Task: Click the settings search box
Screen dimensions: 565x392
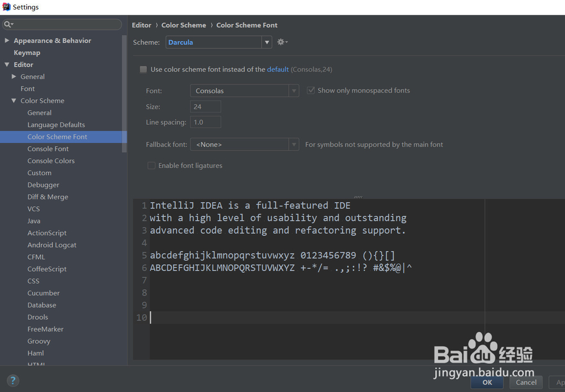Action: pos(62,24)
